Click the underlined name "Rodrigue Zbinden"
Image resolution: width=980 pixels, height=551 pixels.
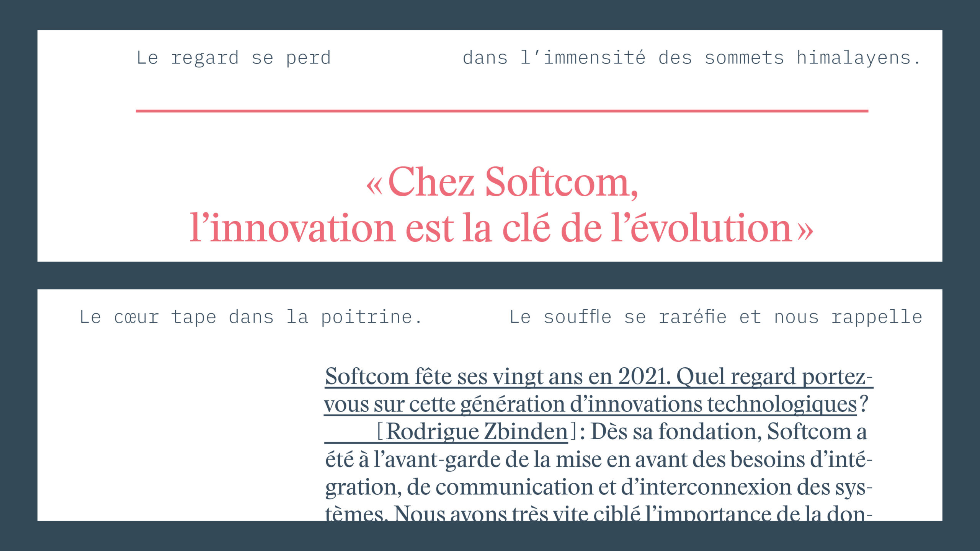477,432
